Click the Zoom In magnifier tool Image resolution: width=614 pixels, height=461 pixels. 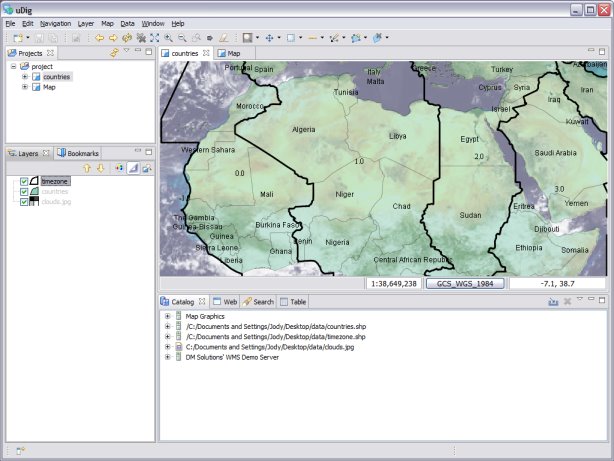tap(168, 37)
